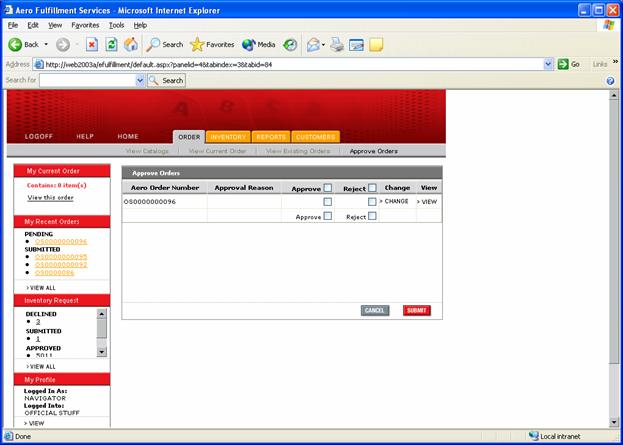Image resolution: width=623 pixels, height=445 pixels.
Task: Open the Favorites menu
Action: point(84,24)
